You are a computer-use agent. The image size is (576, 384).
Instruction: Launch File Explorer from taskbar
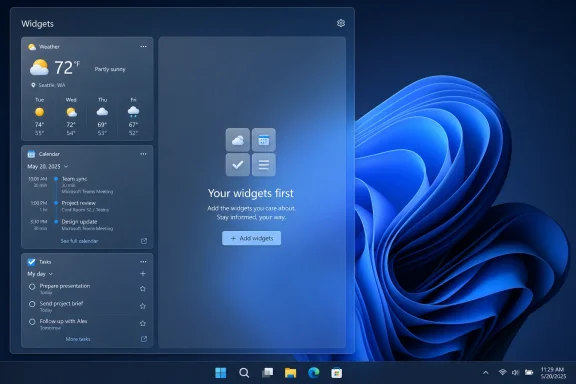click(290, 373)
